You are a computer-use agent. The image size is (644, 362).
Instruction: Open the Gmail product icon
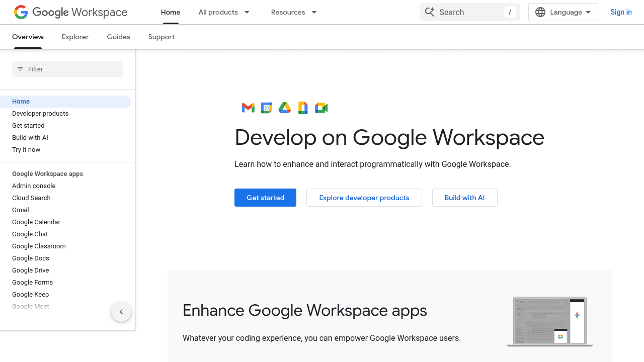[x=248, y=108]
